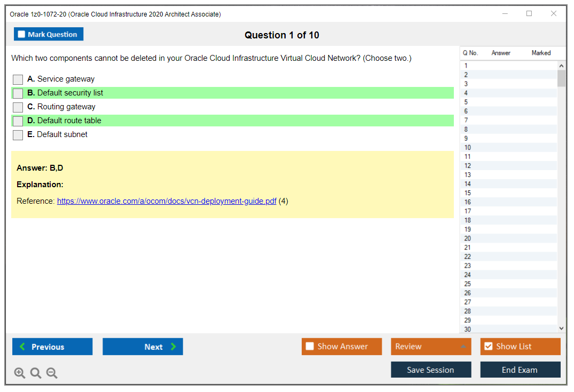
Task: Toggle the Show Answer checkbox
Action: click(x=310, y=347)
